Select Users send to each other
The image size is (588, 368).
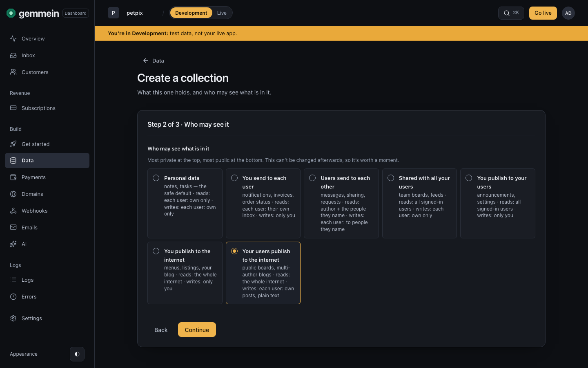341,203
